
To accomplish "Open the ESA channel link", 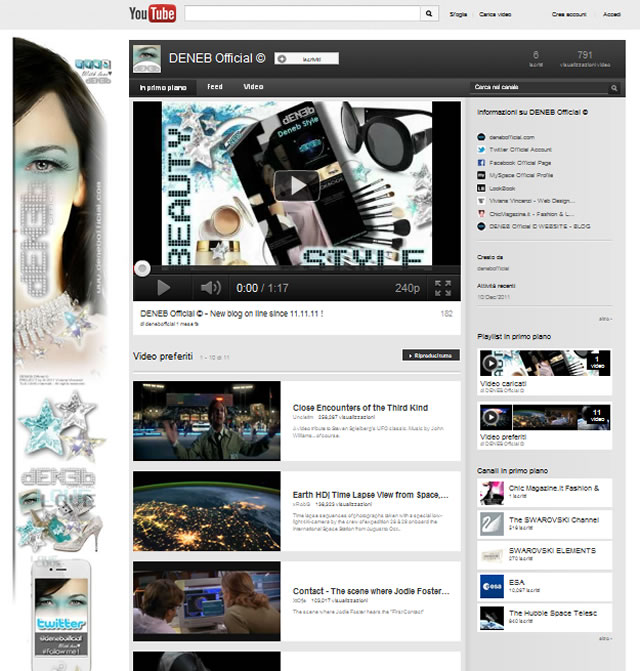I will click(517, 582).
